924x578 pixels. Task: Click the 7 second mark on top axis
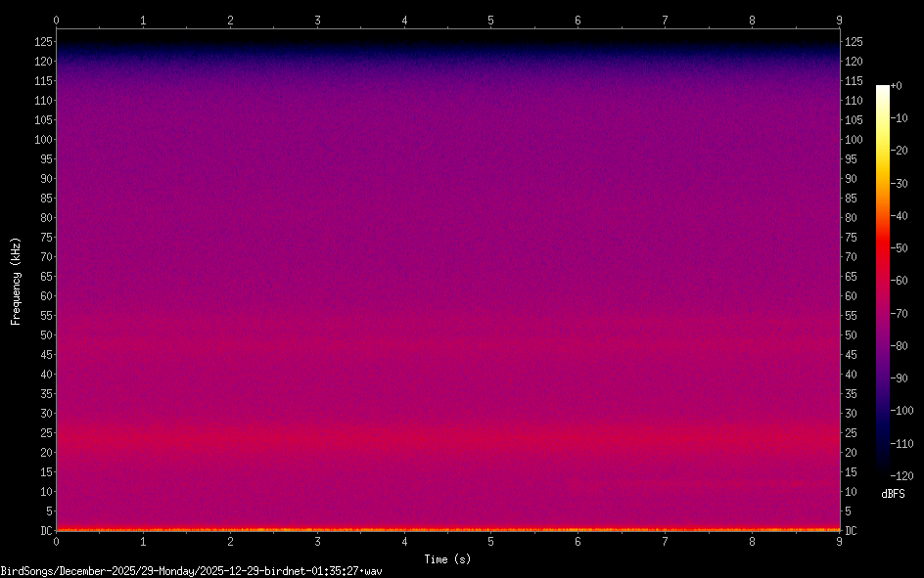[x=666, y=20]
